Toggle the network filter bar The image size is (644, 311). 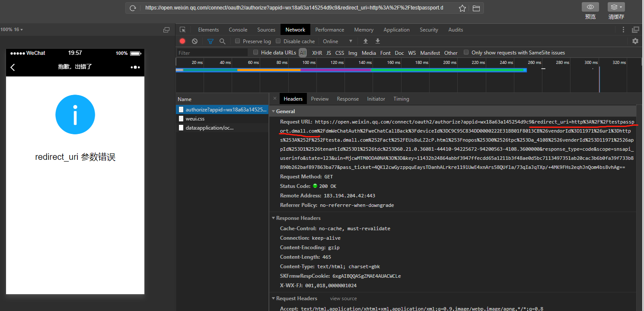point(210,41)
